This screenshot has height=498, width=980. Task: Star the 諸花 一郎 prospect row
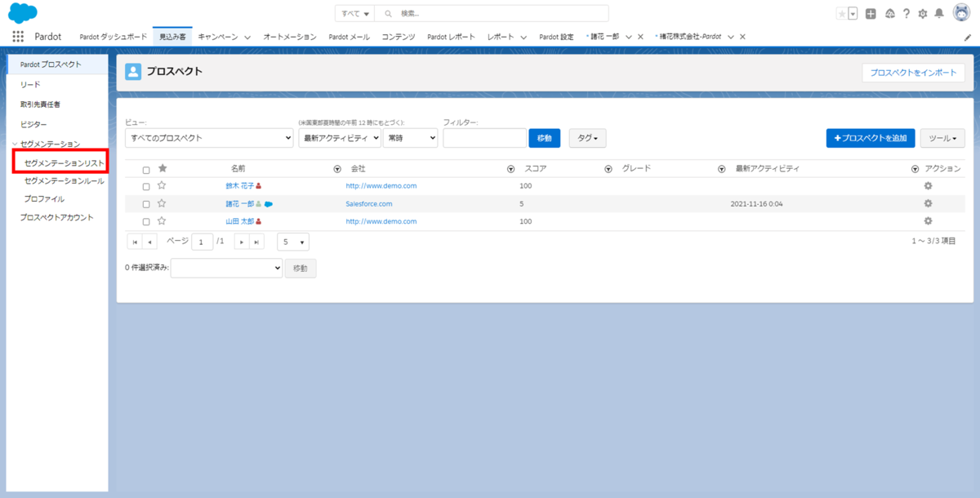click(162, 204)
